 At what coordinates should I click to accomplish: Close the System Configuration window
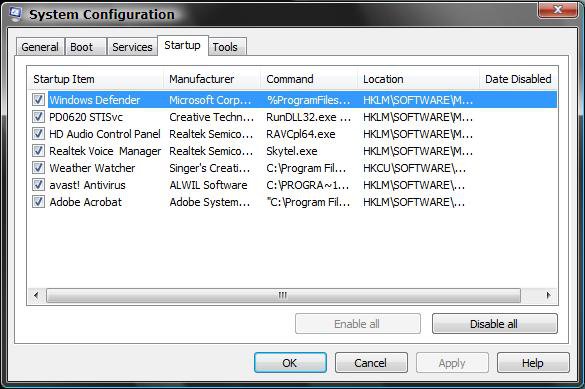(x=558, y=9)
